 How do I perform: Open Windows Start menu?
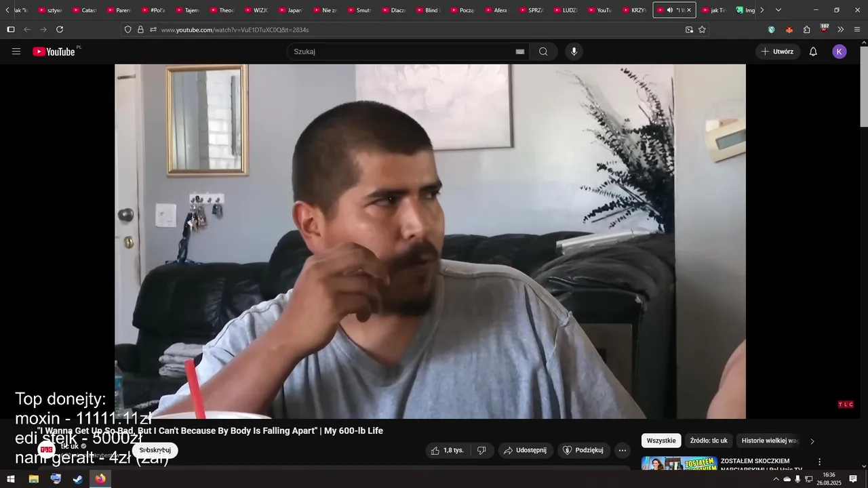[11, 479]
